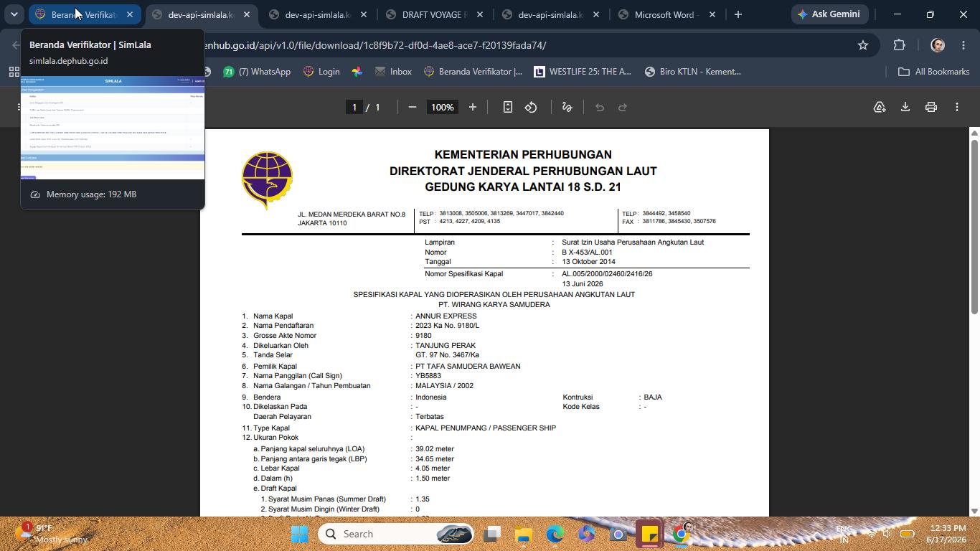Close the Beranda Verifikator tab
The height and width of the screenshot is (551, 980).
click(129, 14)
